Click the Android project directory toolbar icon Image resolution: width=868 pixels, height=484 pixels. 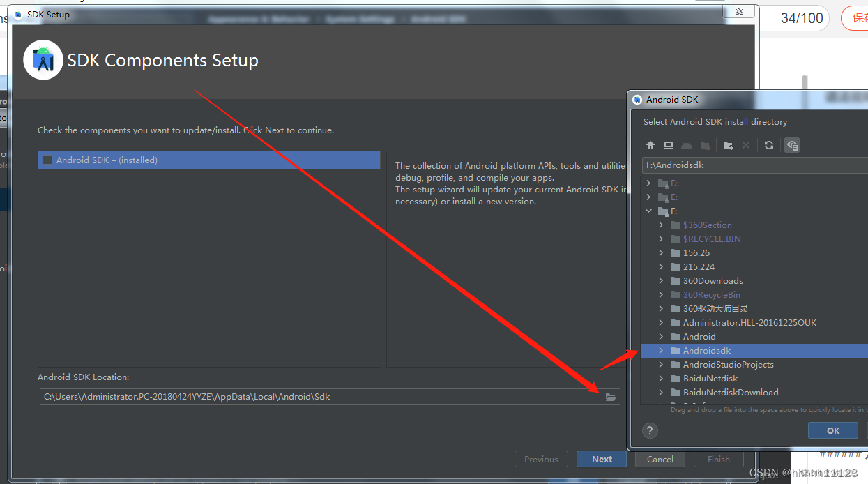(x=687, y=145)
